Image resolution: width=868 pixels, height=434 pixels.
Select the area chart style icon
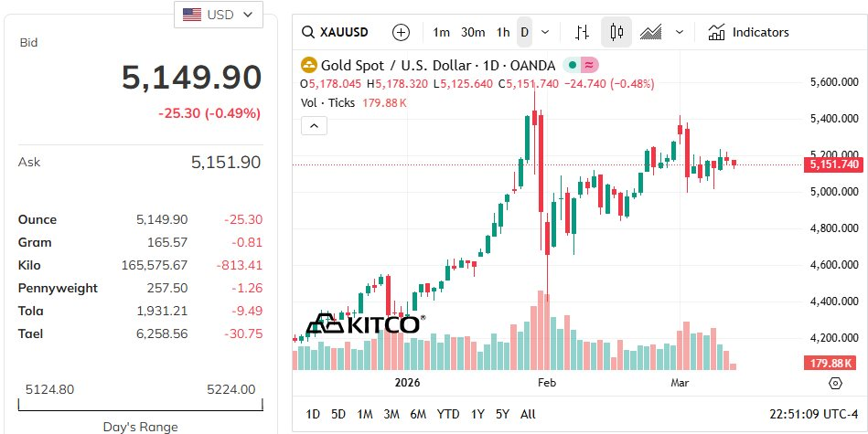(x=651, y=32)
